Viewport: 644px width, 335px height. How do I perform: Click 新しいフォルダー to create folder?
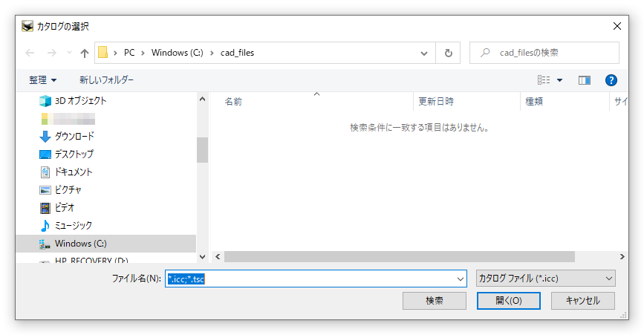coord(106,80)
